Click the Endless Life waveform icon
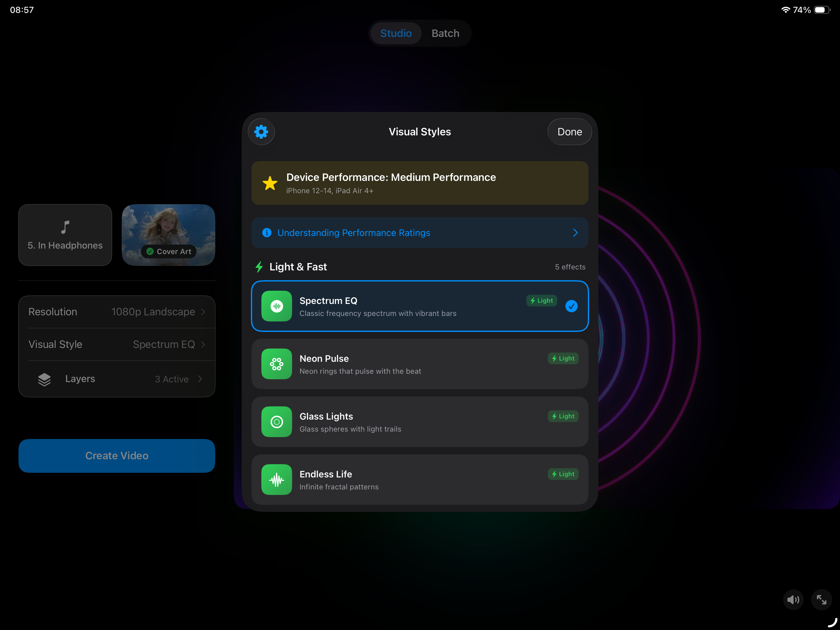This screenshot has height=630, width=840. tap(276, 480)
